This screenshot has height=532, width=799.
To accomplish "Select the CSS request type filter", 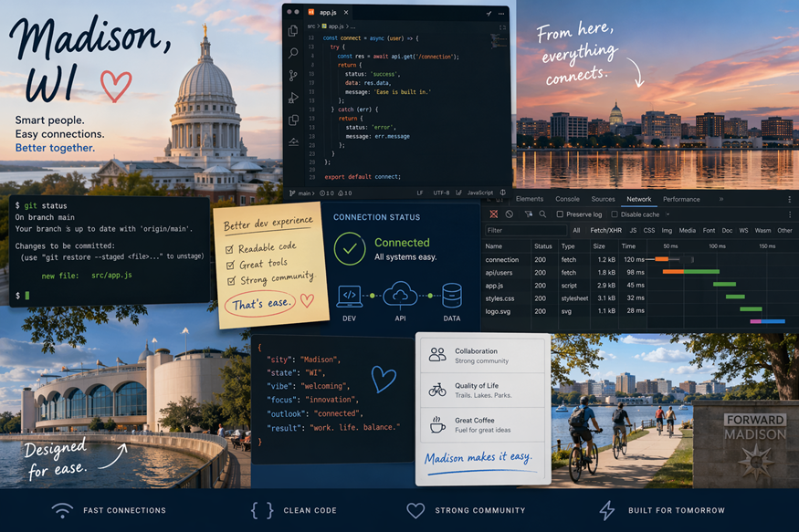I will click(x=649, y=230).
